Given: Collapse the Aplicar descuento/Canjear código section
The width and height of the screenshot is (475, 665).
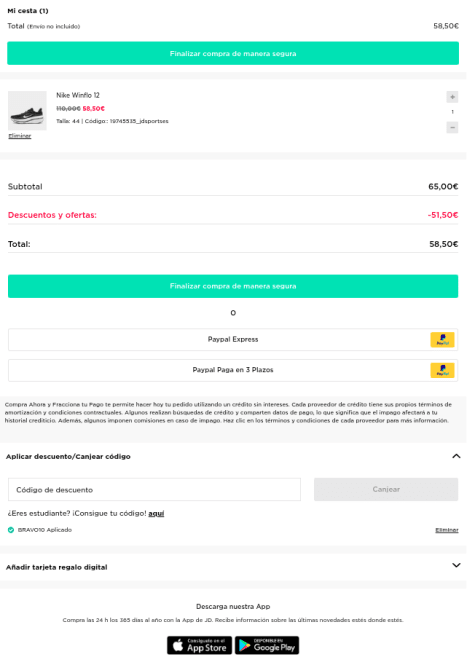Looking at the screenshot, I should tap(456, 456).
